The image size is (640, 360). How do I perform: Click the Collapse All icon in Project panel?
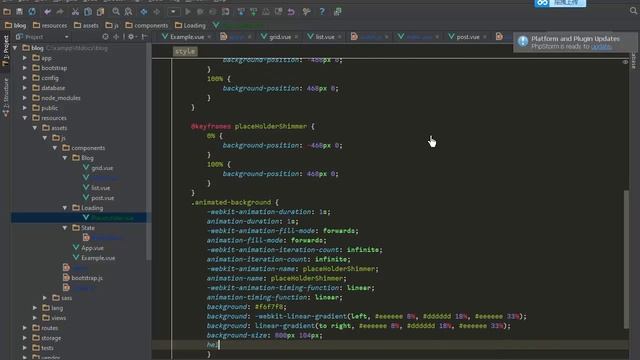tap(116, 37)
